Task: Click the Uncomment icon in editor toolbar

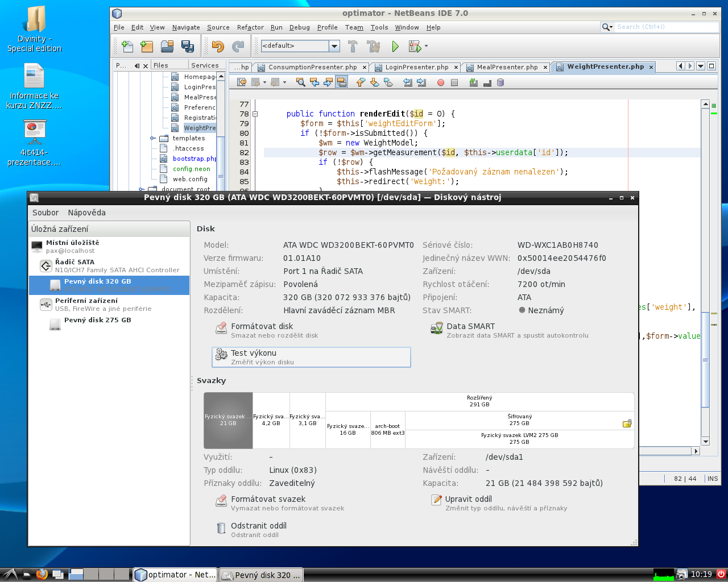Action: pyautogui.click(x=487, y=82)
